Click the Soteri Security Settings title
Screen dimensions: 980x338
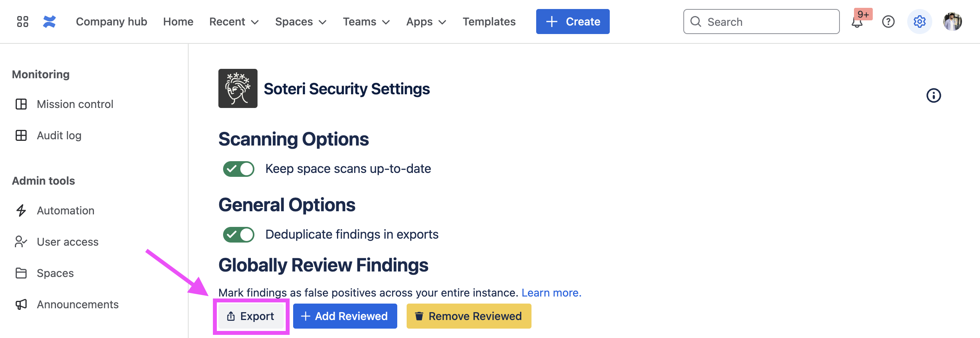347,89
